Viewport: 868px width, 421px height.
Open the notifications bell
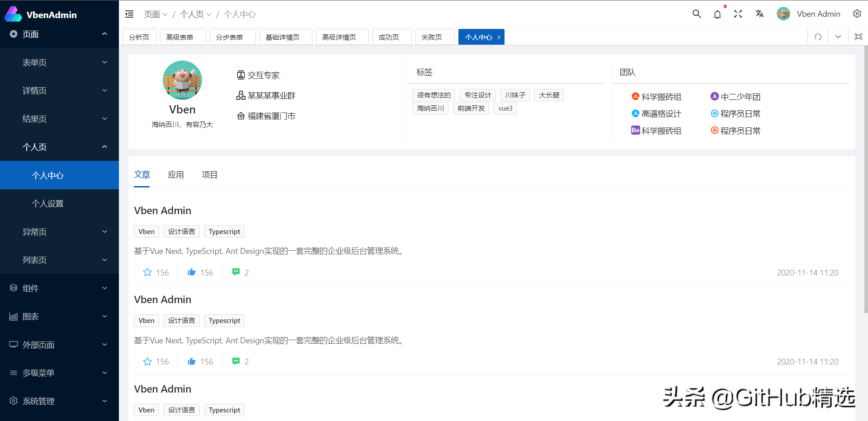click(717, 14)
